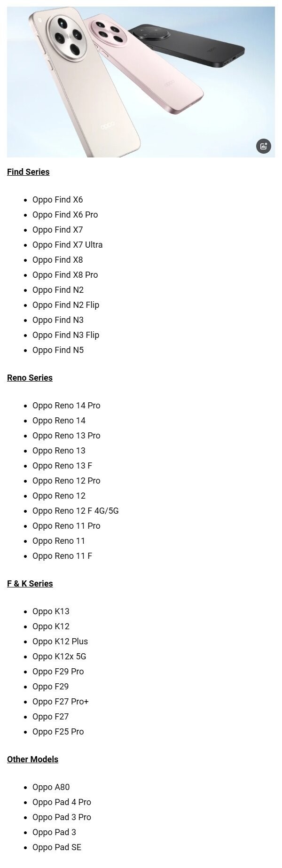Viewport: 282px width, 868px height.
Task: Select the Oppo Find X6 Pro entry
Action: (65, 215)
